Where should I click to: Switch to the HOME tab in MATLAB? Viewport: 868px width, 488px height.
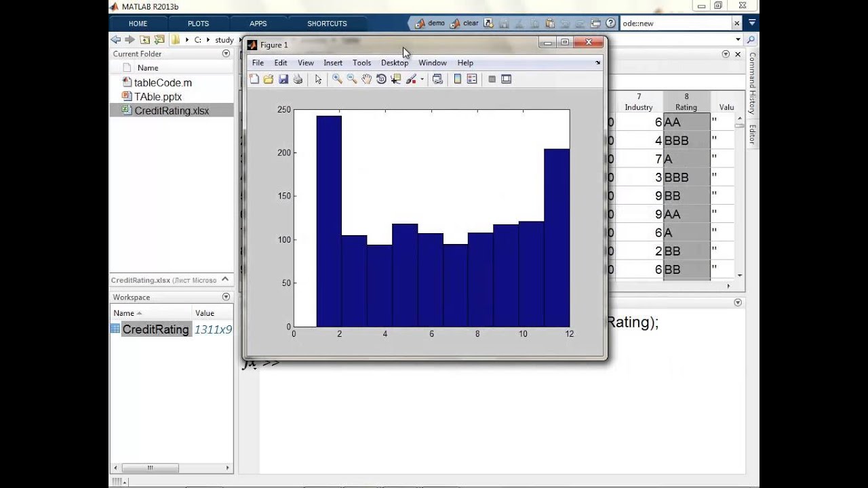138,24
